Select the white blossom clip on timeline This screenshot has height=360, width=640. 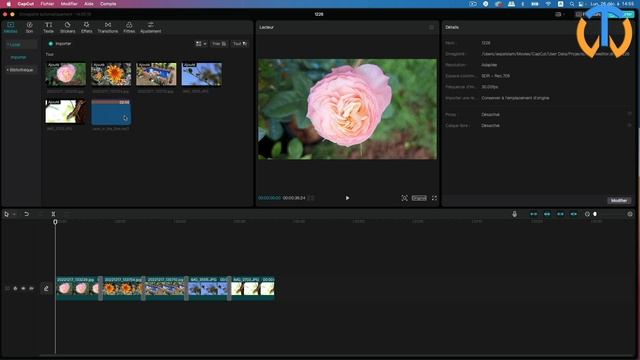[253, 288]
